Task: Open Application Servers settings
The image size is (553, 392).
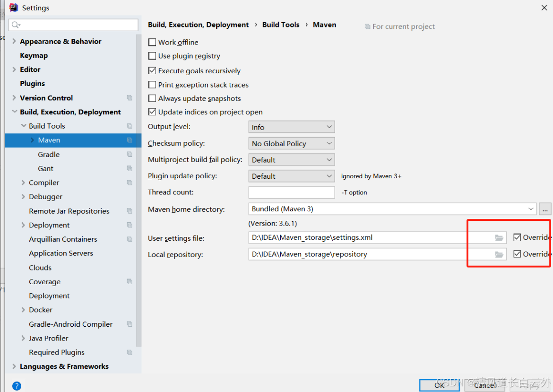Action: [x=61, y=253]
